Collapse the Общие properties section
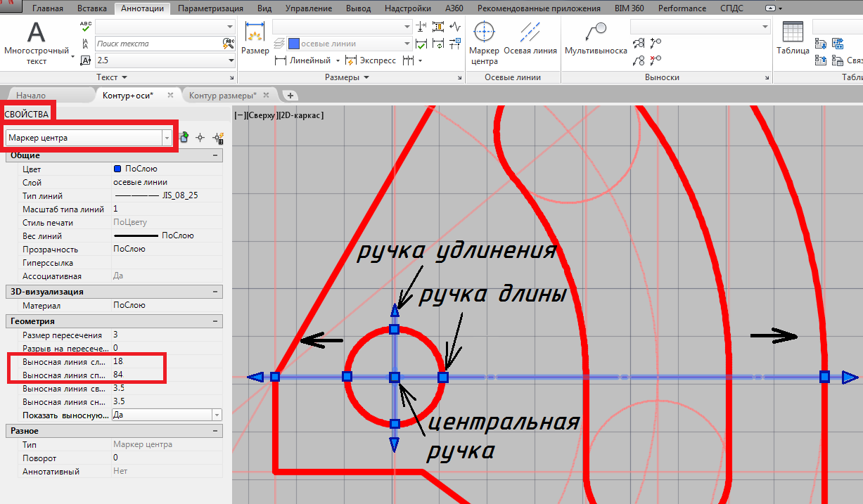This screenshot has width=863, height=504. pos(215,156)
